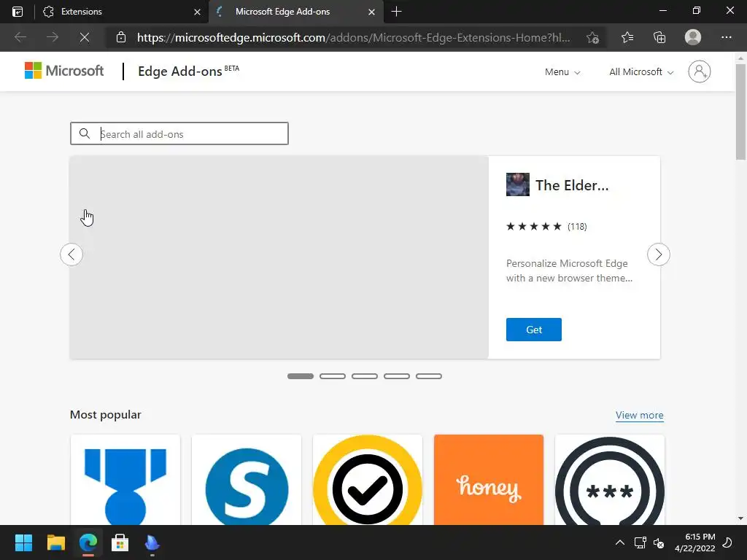Go back to previous page

point(20,37)
